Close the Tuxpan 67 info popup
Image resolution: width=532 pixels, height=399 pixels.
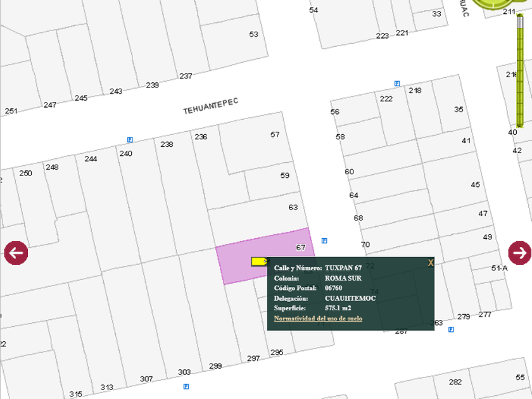[431, 262]
